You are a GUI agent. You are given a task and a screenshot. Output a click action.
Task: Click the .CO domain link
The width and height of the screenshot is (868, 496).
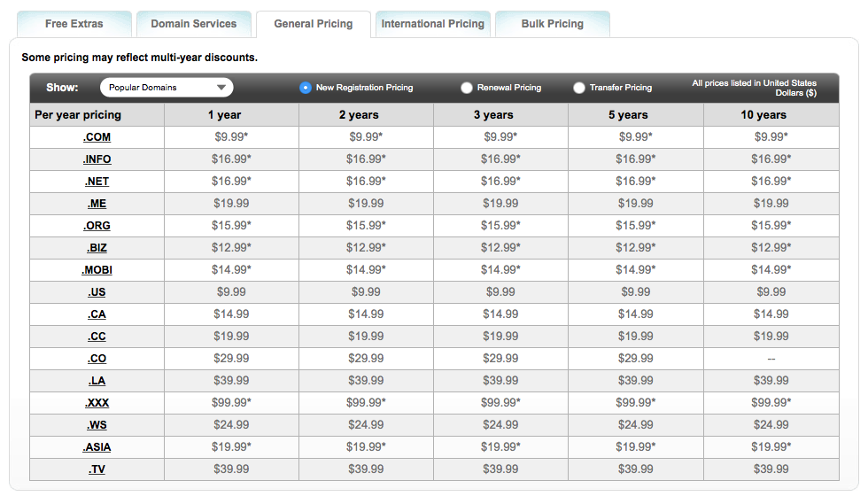coord(97,359)
